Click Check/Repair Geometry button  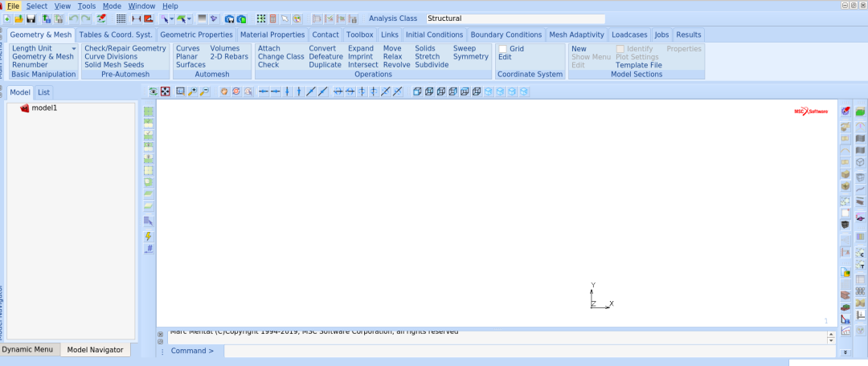tap(125, 49)
